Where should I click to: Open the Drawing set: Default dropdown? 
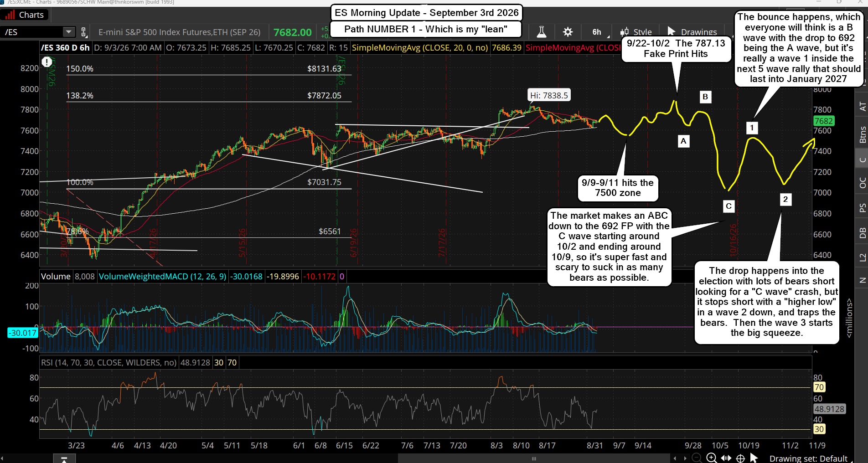808,458
